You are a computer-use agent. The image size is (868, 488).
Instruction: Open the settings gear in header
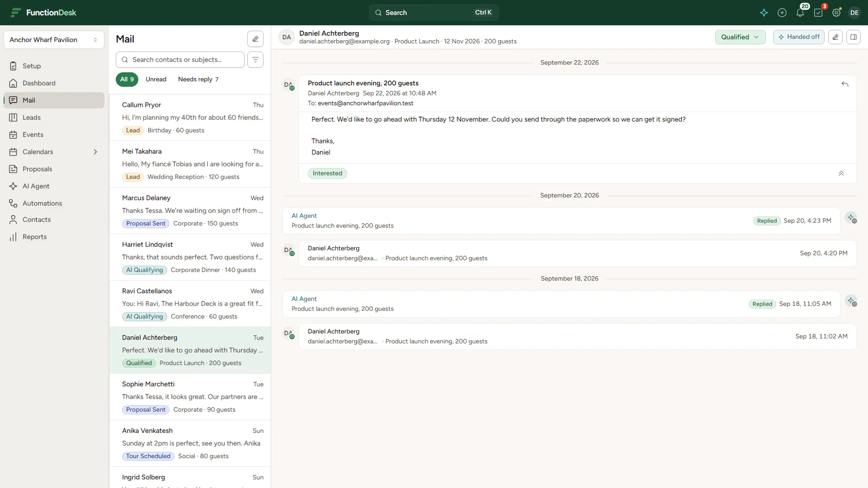836,13
